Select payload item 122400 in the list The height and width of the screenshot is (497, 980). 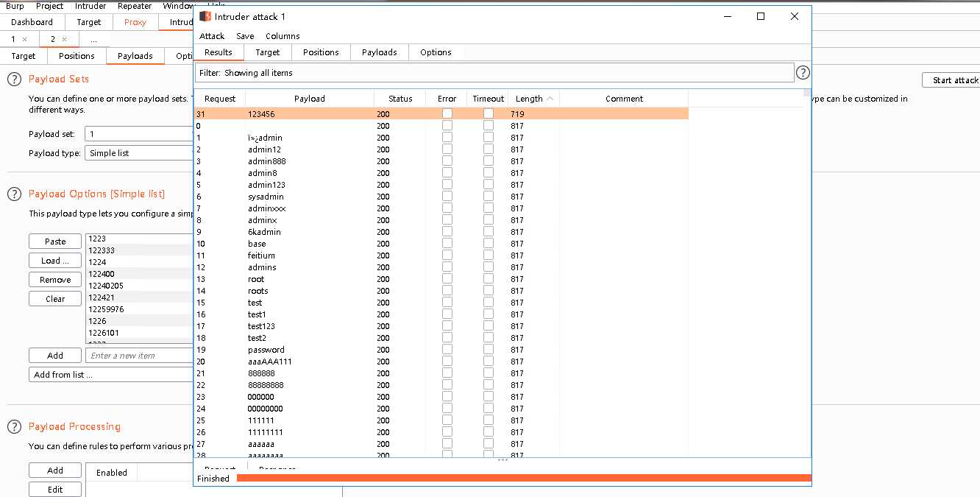139,274
